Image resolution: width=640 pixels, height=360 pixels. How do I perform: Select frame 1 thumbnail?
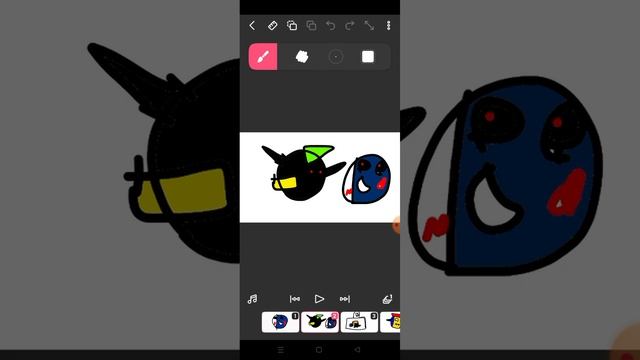280,322
